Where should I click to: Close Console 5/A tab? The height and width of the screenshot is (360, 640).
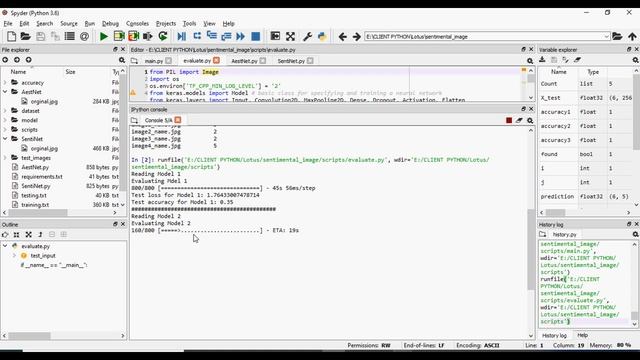(x=178, y=120)
